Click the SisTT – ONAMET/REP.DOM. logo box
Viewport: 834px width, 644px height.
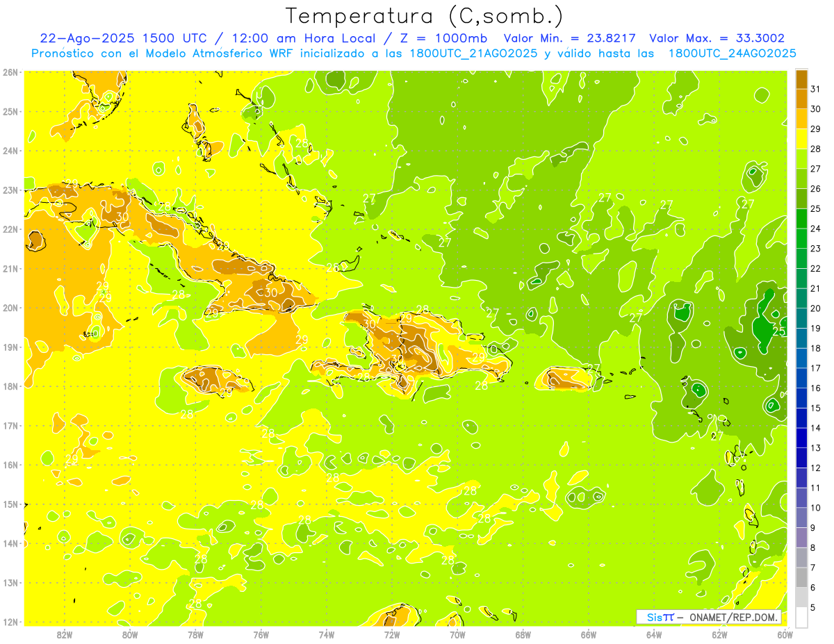(708, 617)
